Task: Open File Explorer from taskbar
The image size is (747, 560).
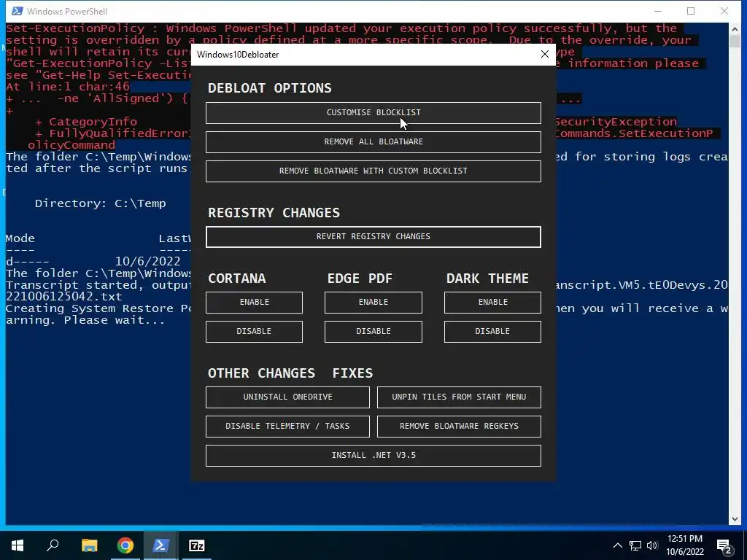Action: [x=89, y=545]
